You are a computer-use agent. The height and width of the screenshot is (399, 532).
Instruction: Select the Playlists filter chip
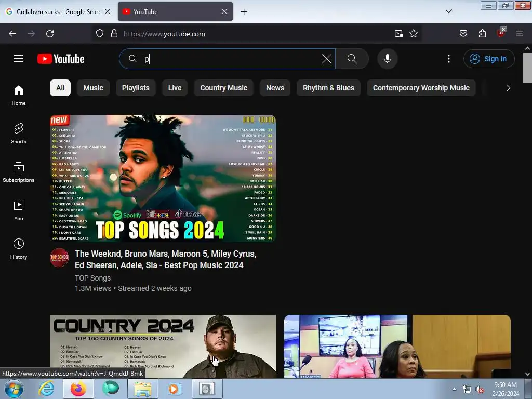click(136, 88)
